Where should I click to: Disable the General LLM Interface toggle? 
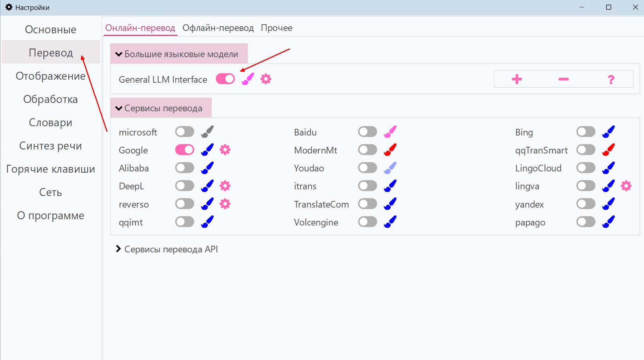pyautogui.click(x=225, y=79)
